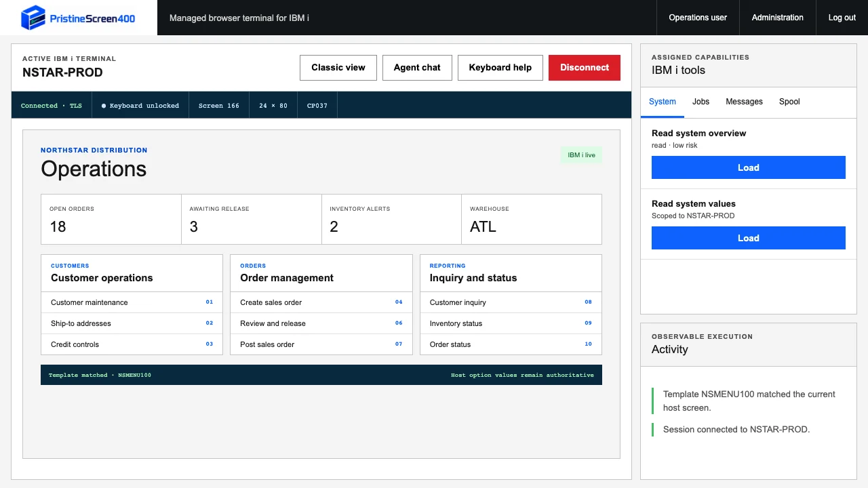Click the Inventory Alerts value 2
Screen dimensions: 868x488
click(x=334, y=226)
